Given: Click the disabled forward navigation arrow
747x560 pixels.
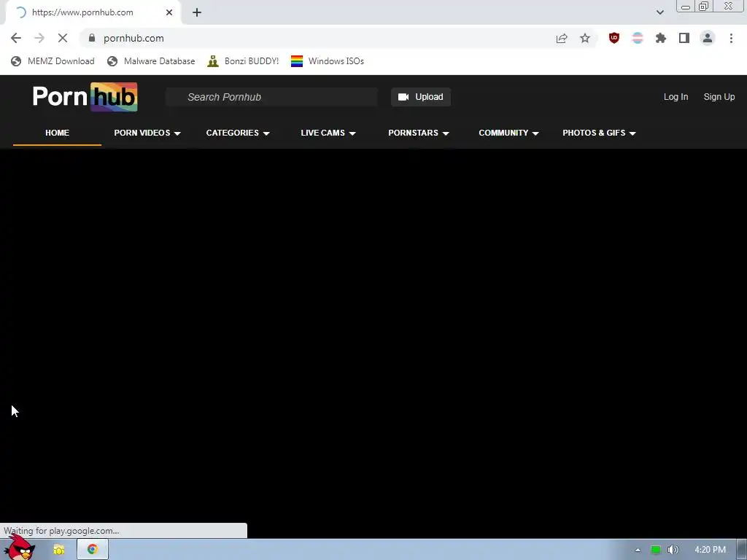Looking at the screenshot, I should point(39,38).
